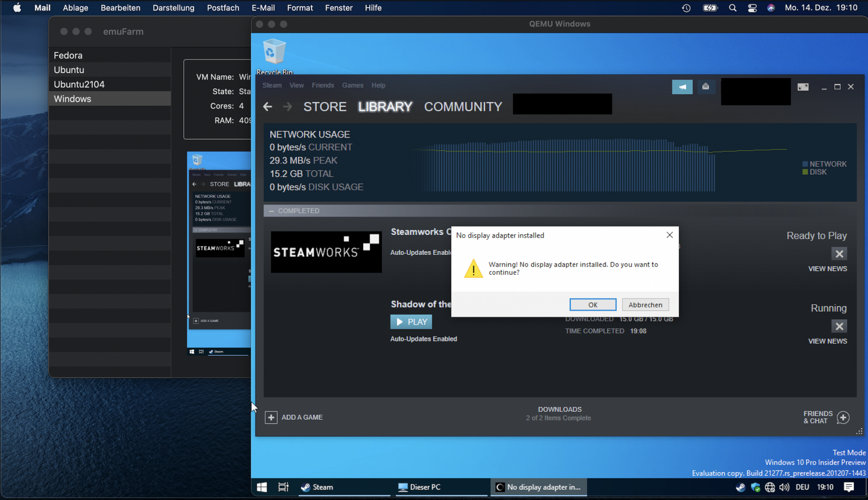Screen dimensions: 868x500
Task: Open Spotlight search in macOS menu bar
Action: click(733, 8)
